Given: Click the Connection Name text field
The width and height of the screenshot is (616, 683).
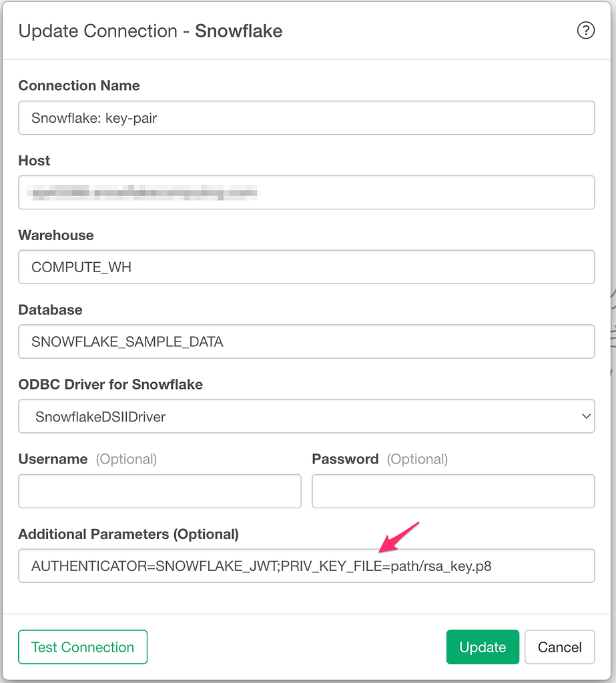Looking at the screenshot, I should 306,118.
